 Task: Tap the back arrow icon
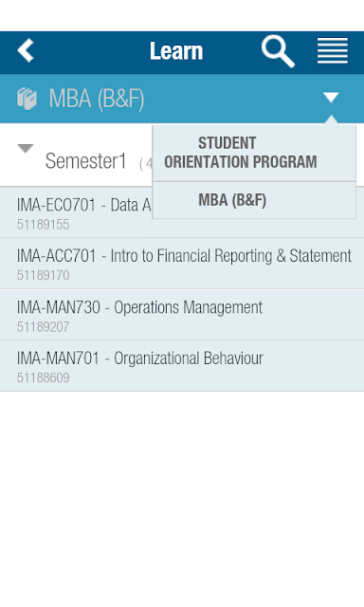tap(26, 50)
